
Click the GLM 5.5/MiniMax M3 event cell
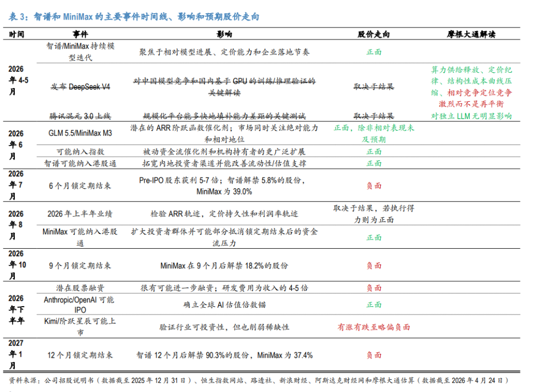click(x=80, y=133)
